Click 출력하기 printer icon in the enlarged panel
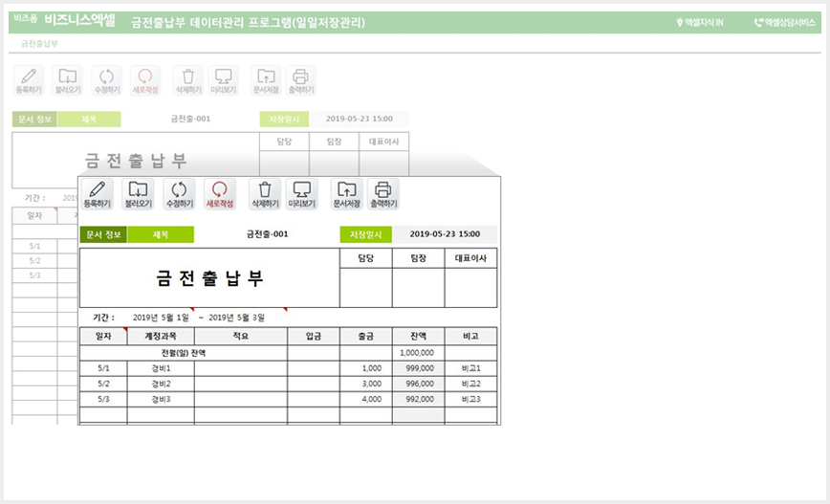830x504 pixels. coord(383,194)
